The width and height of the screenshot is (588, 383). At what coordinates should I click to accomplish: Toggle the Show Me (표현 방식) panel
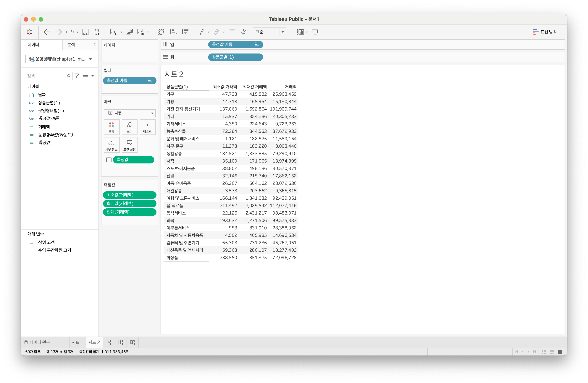pos(545,32)
